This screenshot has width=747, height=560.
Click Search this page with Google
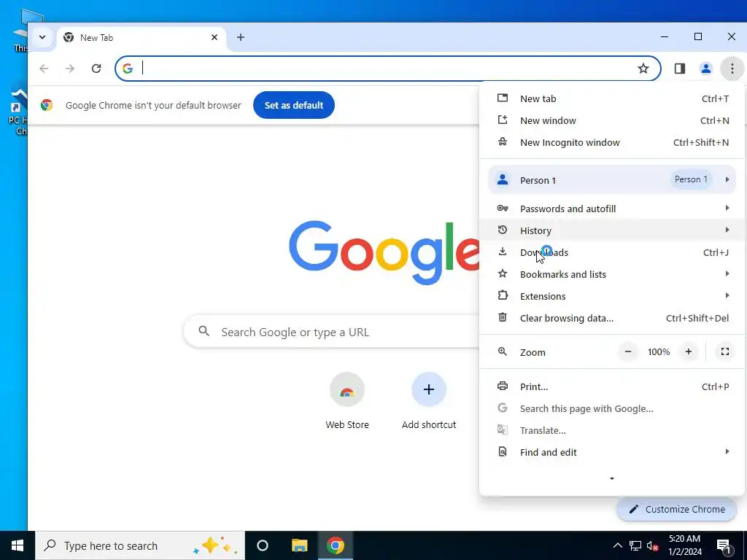(x=612, y=408)
